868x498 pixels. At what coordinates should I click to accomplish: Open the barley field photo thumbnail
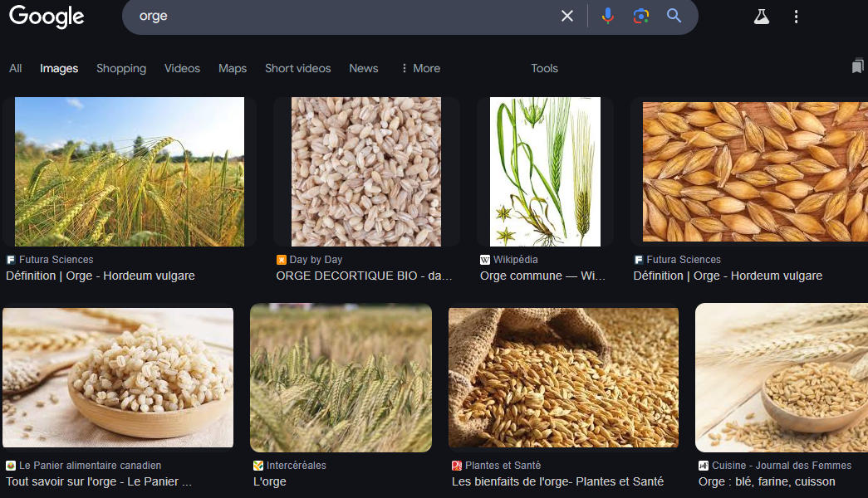[130, 172]
